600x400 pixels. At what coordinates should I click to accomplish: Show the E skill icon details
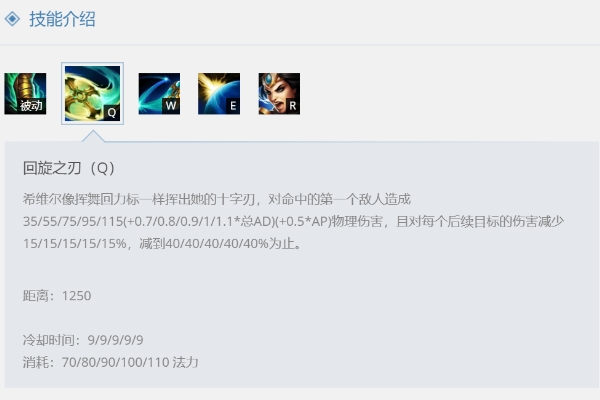pyautogui.click(x=219, y=94)
